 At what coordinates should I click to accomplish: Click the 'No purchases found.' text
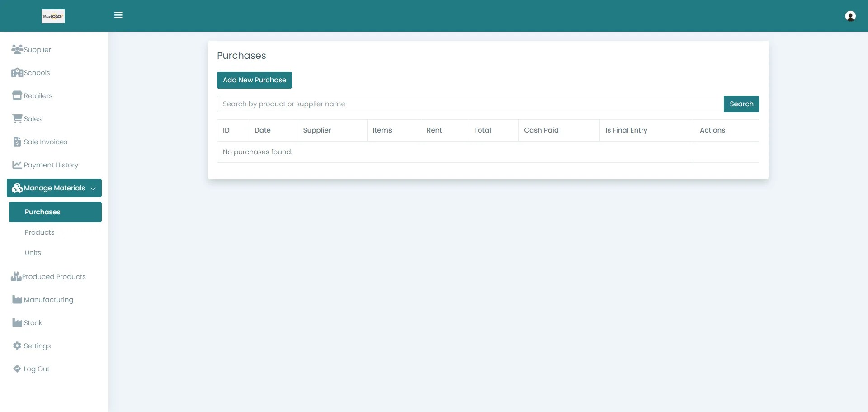[257, 152]
